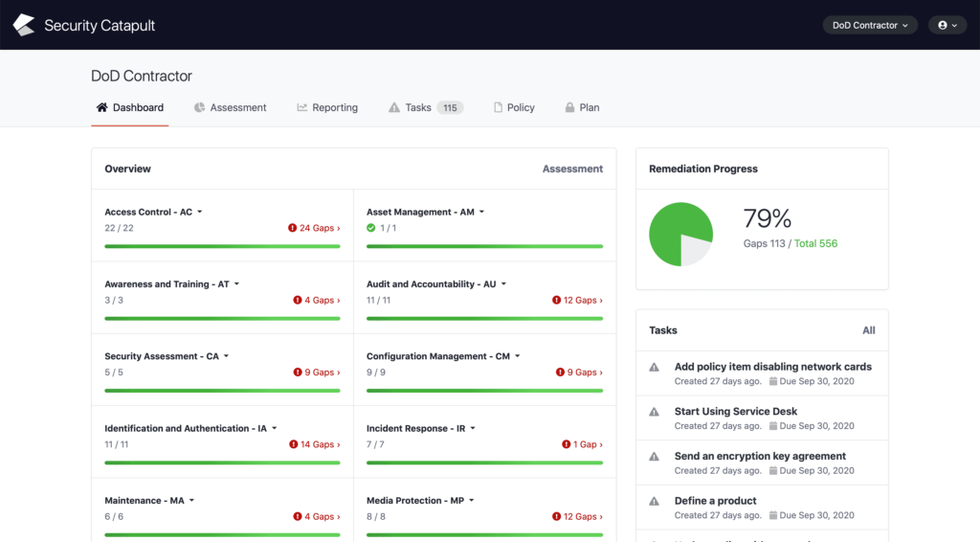980x542 pixels.
Task: Click the Security Catapult logo icon
Action: pyautogui.click(x=24, y=25)
